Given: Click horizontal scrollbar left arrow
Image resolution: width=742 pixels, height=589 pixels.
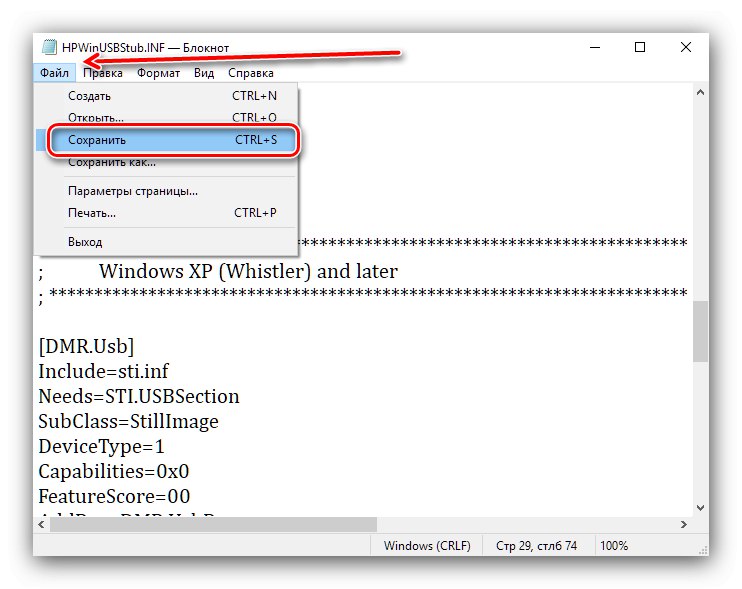Looking at the screenshot, I should (x=42, y=524).
